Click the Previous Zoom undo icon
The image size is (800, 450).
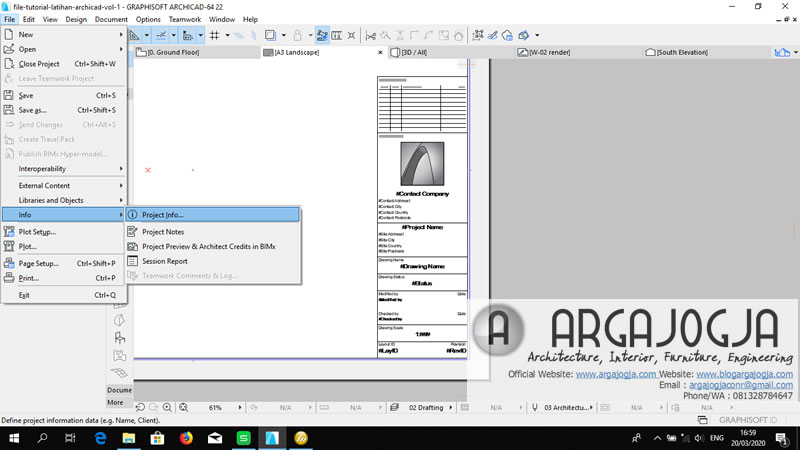140,408
